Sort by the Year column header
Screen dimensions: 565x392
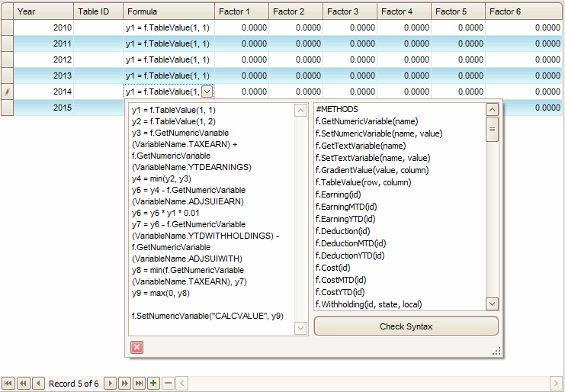pos(43,11)
